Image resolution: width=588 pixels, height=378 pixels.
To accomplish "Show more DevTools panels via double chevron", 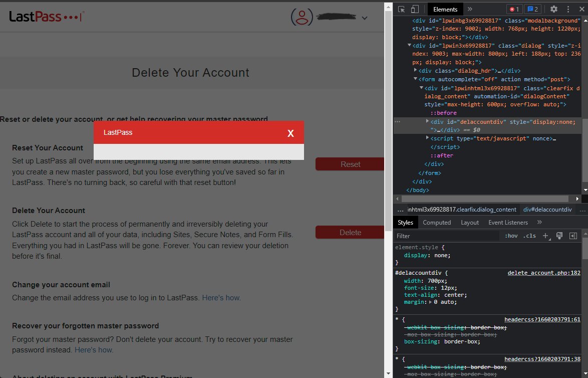I will click(x=470, y=10).
